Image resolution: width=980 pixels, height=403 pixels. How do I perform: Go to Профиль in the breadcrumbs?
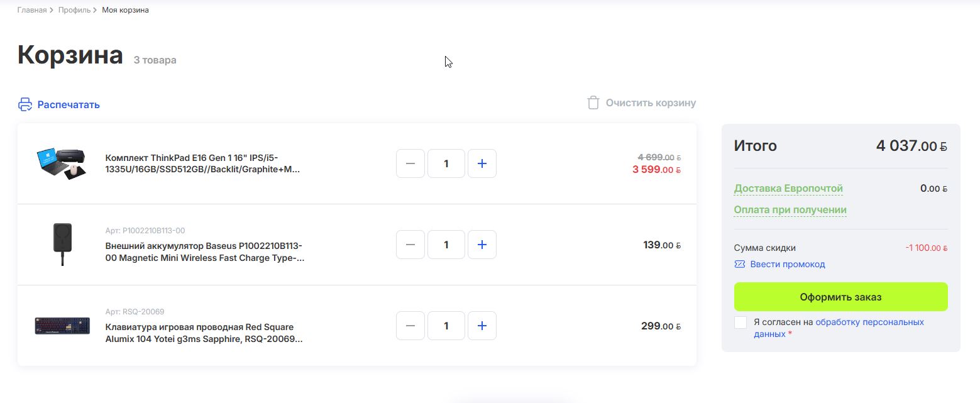pyautogui.click(x=74, y=10)
